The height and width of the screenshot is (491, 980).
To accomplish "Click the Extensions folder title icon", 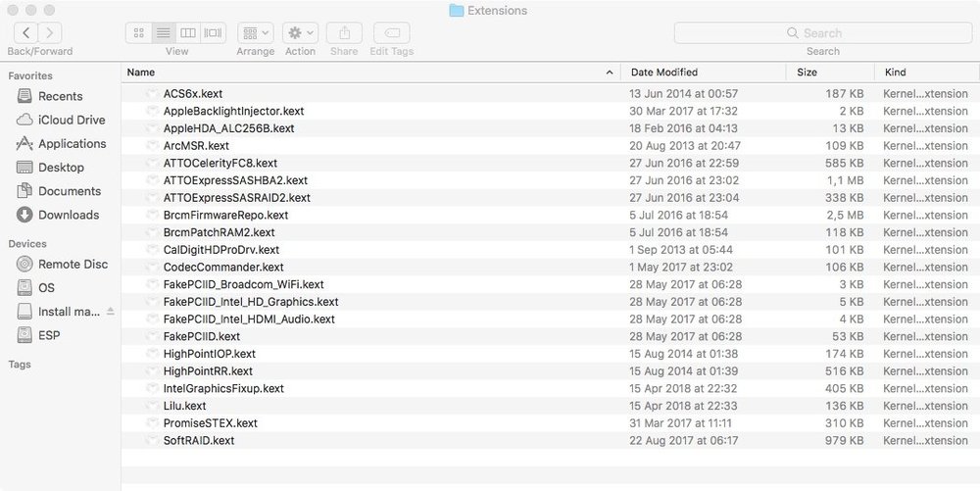I will pyautogui.click(x=457, y=11).
